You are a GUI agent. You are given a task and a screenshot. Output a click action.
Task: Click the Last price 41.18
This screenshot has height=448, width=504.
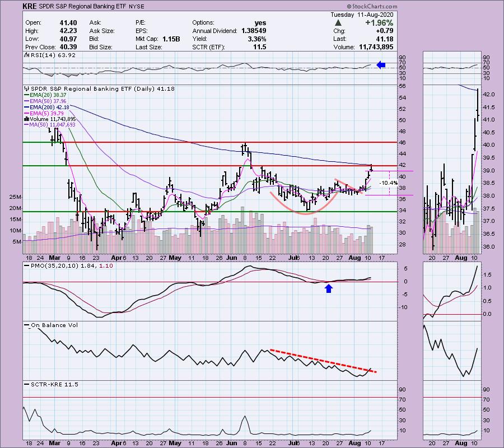pyautogui.click(x=384, y=39)
